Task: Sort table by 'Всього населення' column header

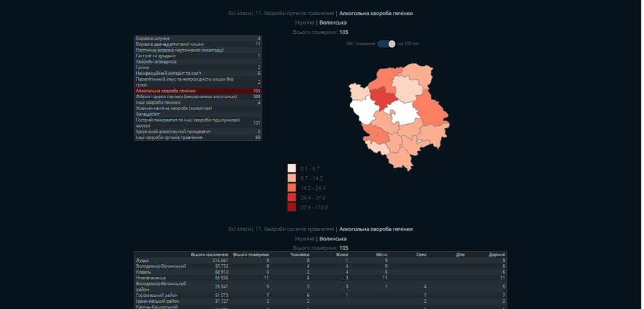Action: [x=209, y=254]
